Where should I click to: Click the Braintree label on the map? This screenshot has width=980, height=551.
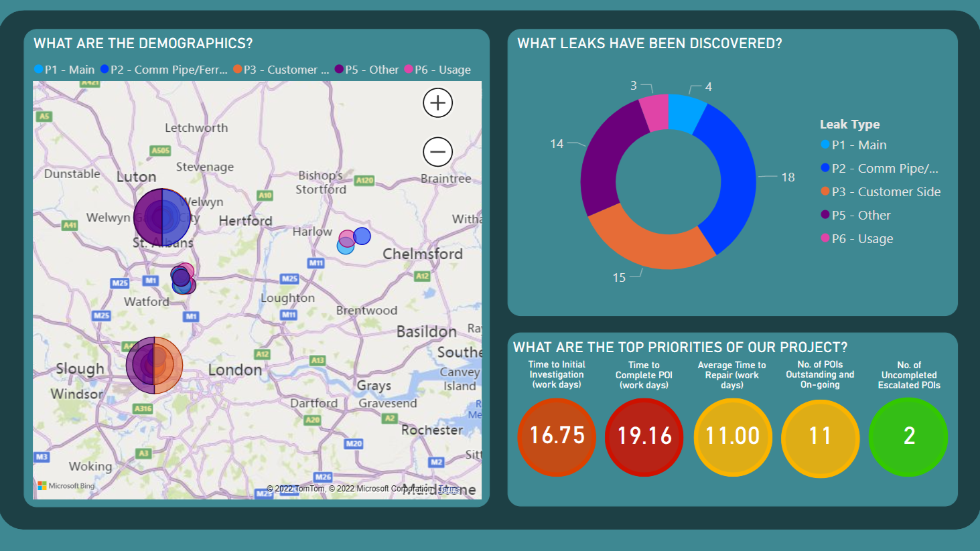pos(445,179)
